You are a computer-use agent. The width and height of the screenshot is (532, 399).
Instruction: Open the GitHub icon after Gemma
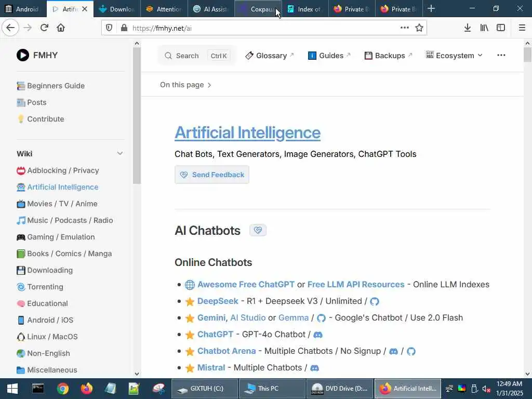click(x=321, y=318)
